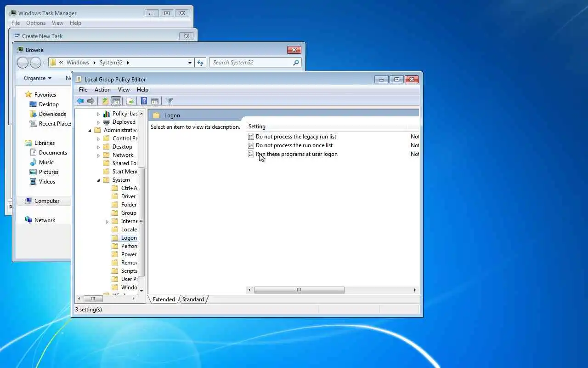The width and height of the screenshot is (588, 368).
Task: Expand the Deployed tree node
Action: (x=98, y=122)
